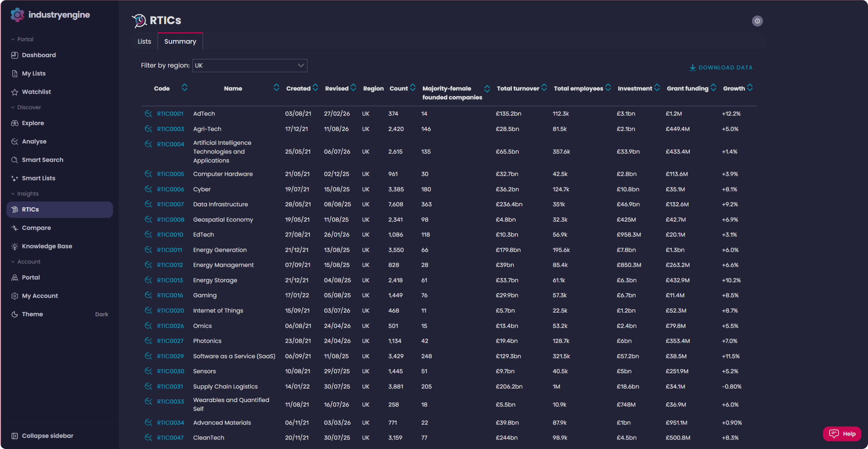Click the industryengine logo
868x449 pixels.
pos(50,15)
